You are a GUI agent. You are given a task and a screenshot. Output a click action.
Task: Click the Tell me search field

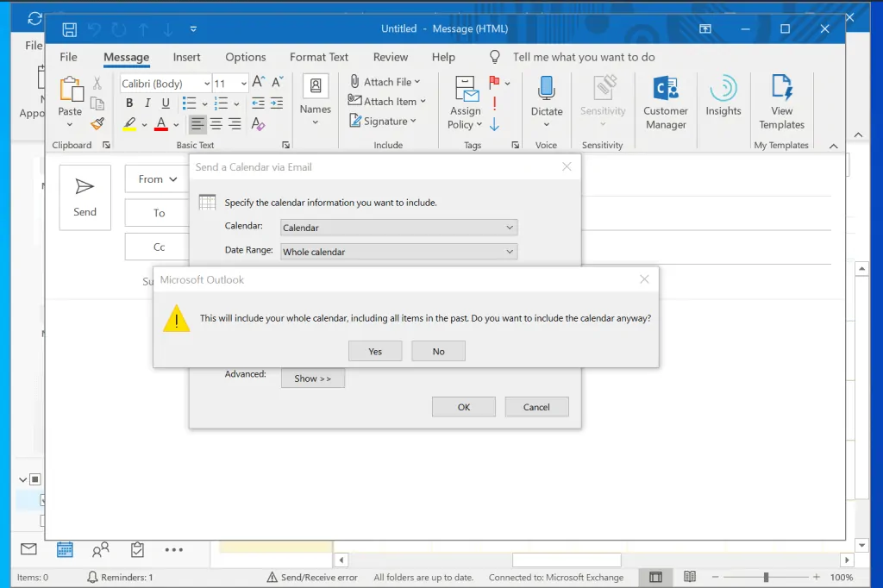(584, 57)
